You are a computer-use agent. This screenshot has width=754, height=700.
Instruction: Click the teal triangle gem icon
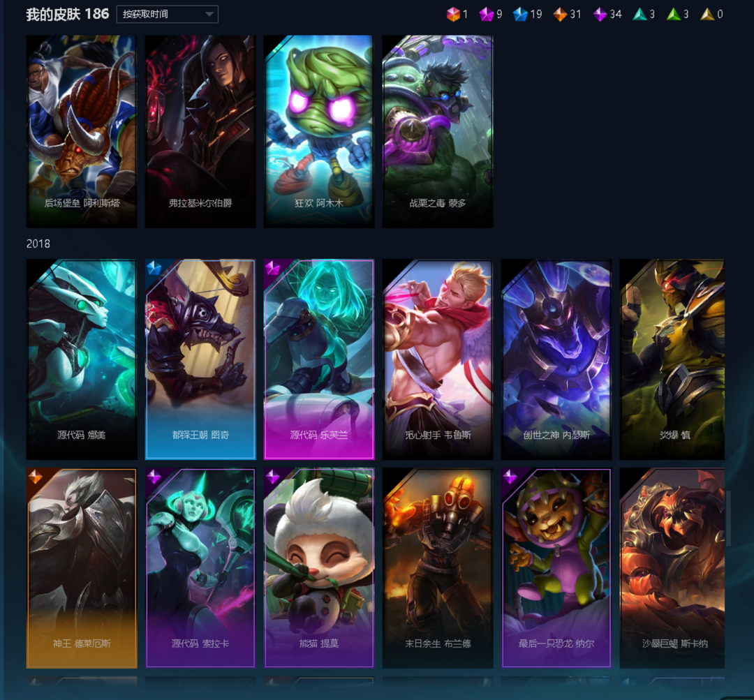coord(640,15)
